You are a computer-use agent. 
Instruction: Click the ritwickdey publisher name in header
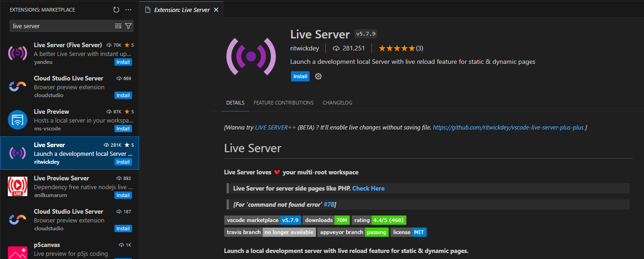click(x=305, y=48)
